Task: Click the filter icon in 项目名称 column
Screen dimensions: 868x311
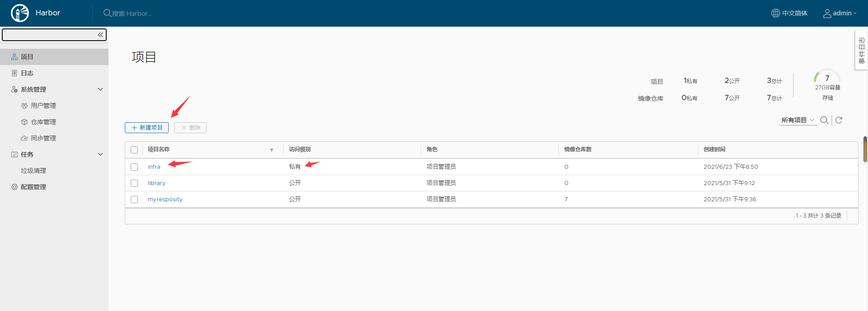Action: point(272,150)
